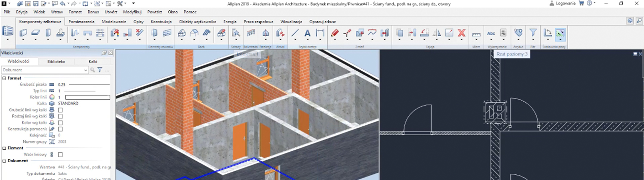Enable Grubość linii wg kalki checkbox
The height and width of the screenshot is (180, 644).
point(60,110)
